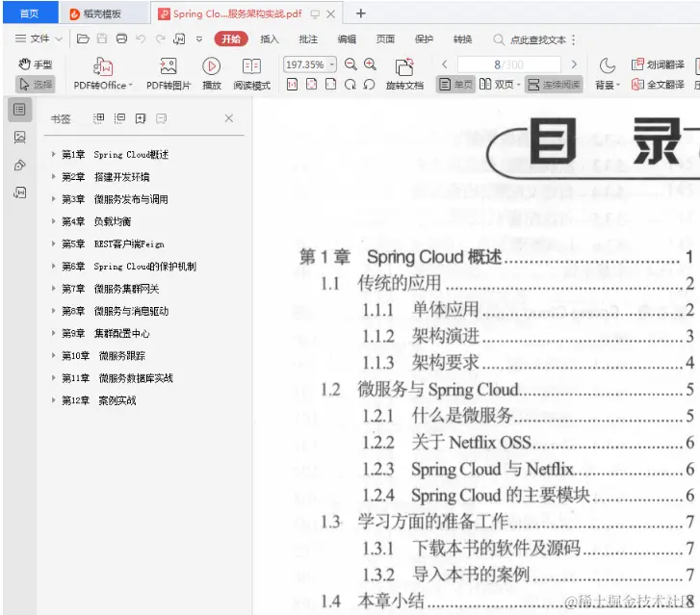Viewport: 700px width, 615px height.
Task: Activate the Select tool
Action: [36, 85]
